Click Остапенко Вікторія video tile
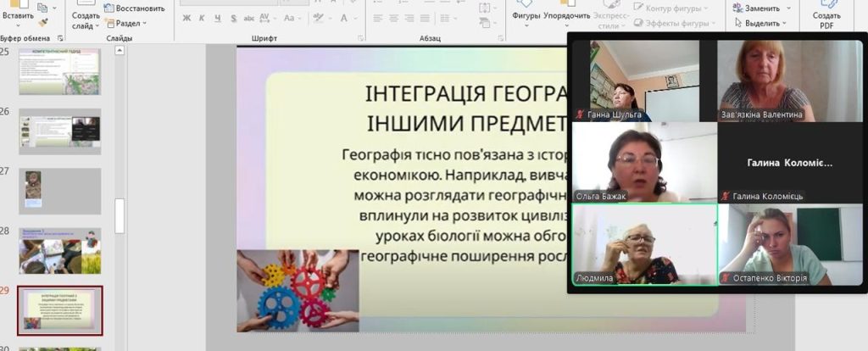Image resolution: width=868 pixels, height=351 pixels. pos(791,244)
